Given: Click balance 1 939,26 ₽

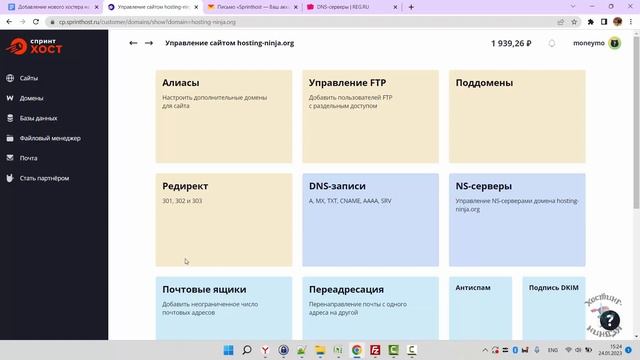Looking at the screenshot, I should click(x=511, y=43).
